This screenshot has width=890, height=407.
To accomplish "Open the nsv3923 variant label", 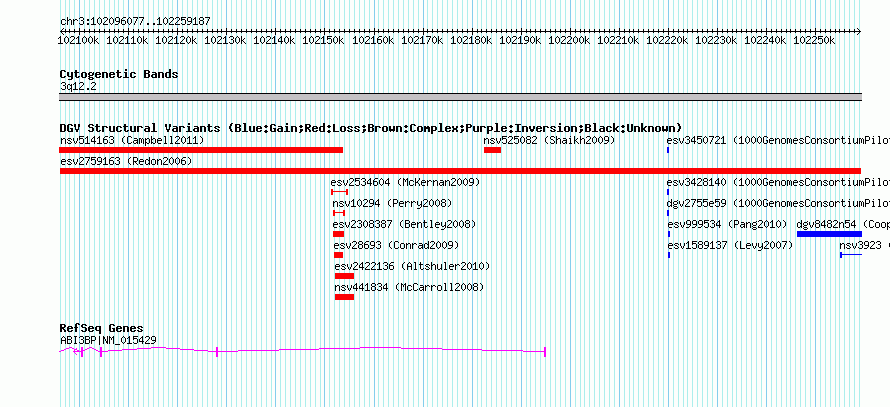I will tap(864, 245).
